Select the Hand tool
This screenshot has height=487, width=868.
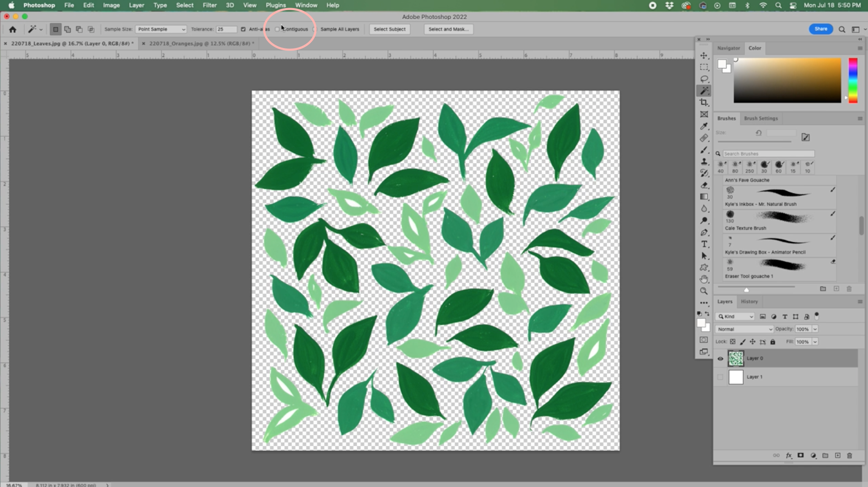click(x=704, y=279)
